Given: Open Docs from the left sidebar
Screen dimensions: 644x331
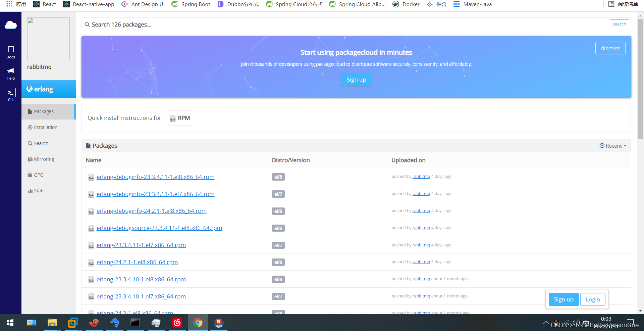Looking at the screenshot, I should tap(11, 52).
